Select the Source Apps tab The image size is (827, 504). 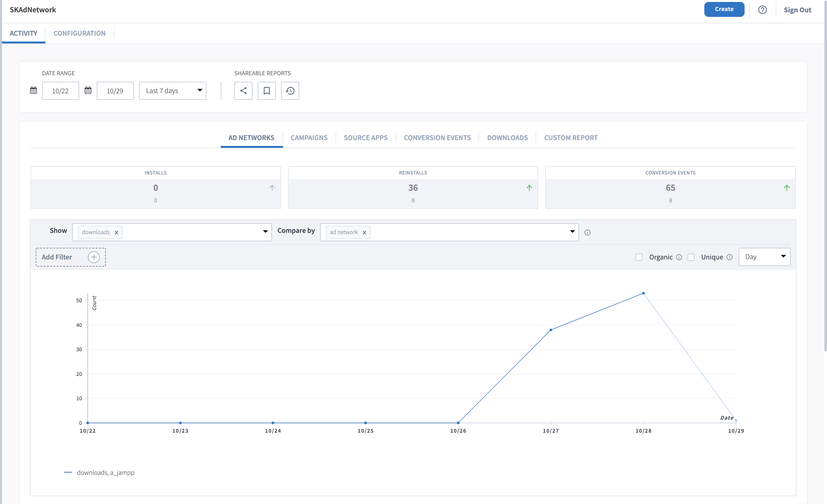365,138
